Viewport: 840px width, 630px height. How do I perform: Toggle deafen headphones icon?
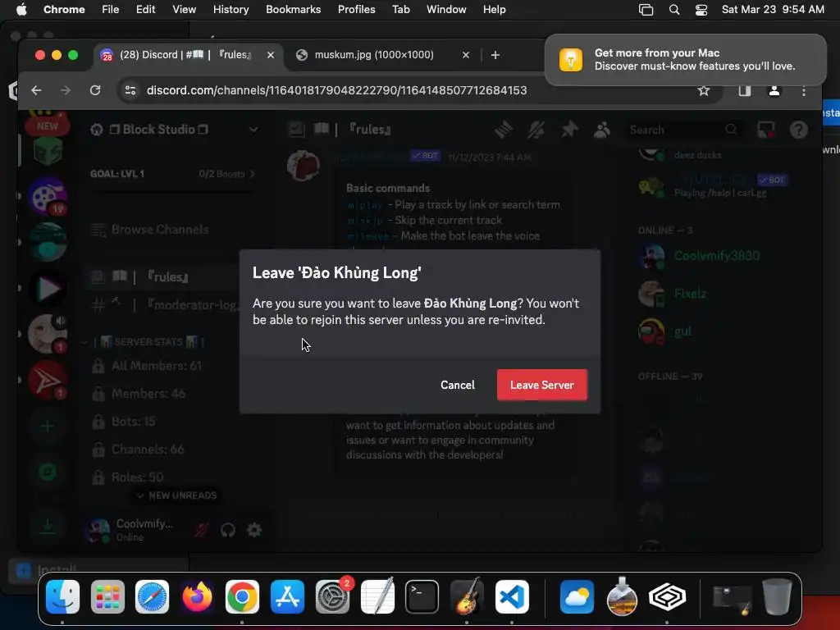(x=228, y=530)
